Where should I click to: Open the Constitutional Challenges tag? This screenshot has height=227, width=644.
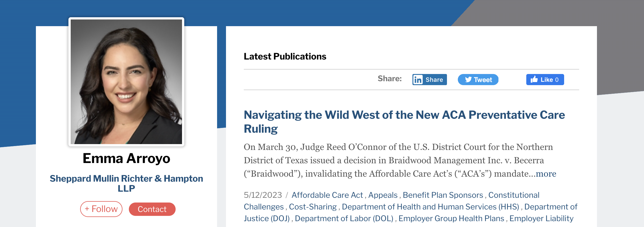[513, 195]
